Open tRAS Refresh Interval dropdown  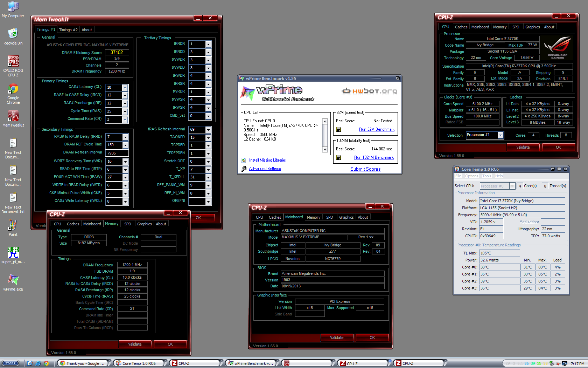[208, 130]
